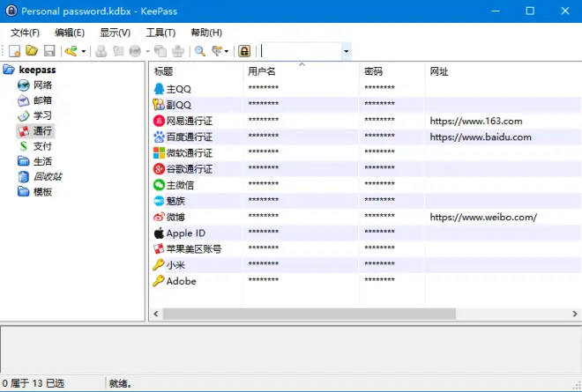This screenshot has height=392, width=582.
Task: Open the Add entry dropdown arrow
Action: pos(84,51)
